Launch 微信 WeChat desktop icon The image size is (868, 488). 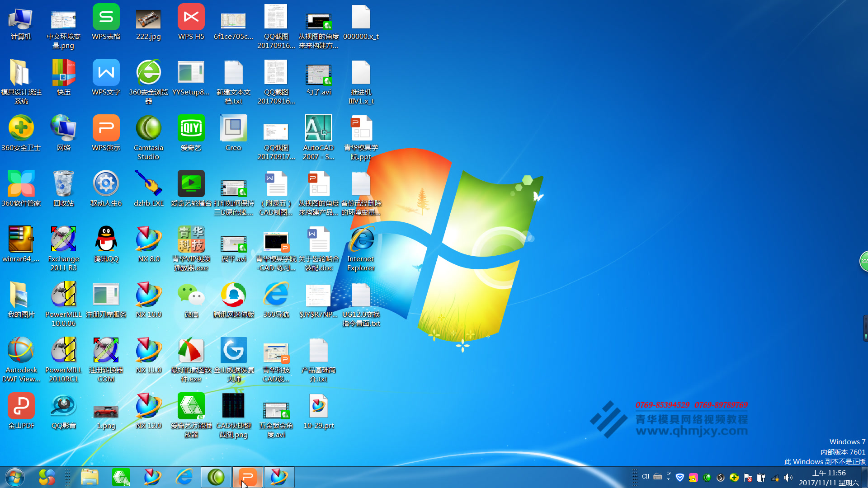(x=191, y=301)
